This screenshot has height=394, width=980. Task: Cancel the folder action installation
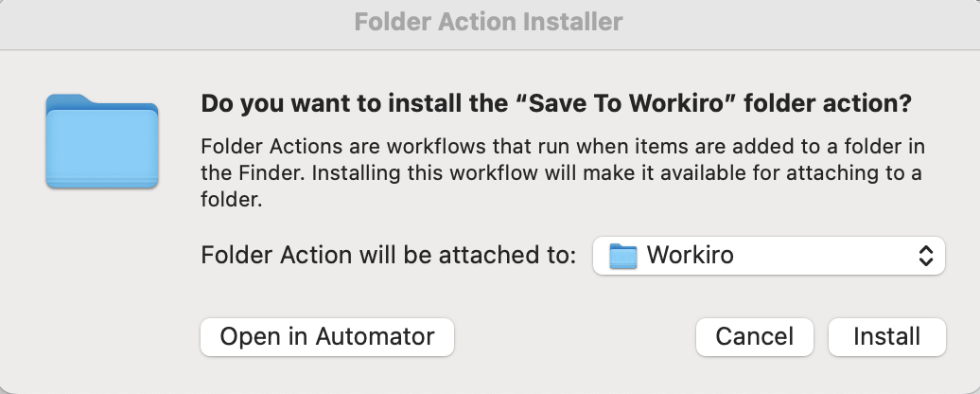pos(754,337)
